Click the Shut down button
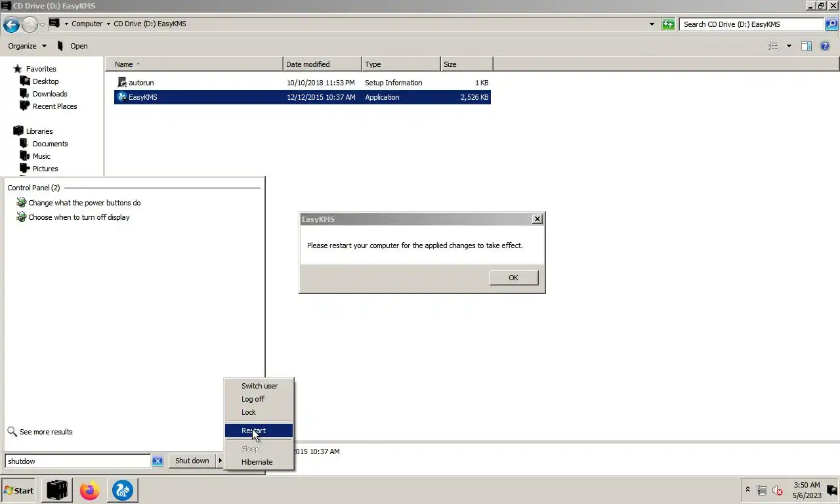The image size is (840, 504). pos(192,461)
